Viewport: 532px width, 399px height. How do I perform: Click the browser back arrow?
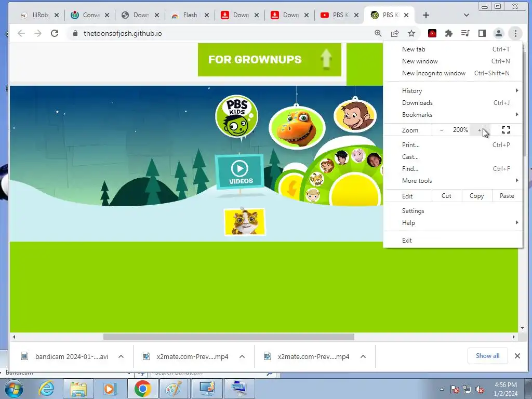(x=21, y=33)
